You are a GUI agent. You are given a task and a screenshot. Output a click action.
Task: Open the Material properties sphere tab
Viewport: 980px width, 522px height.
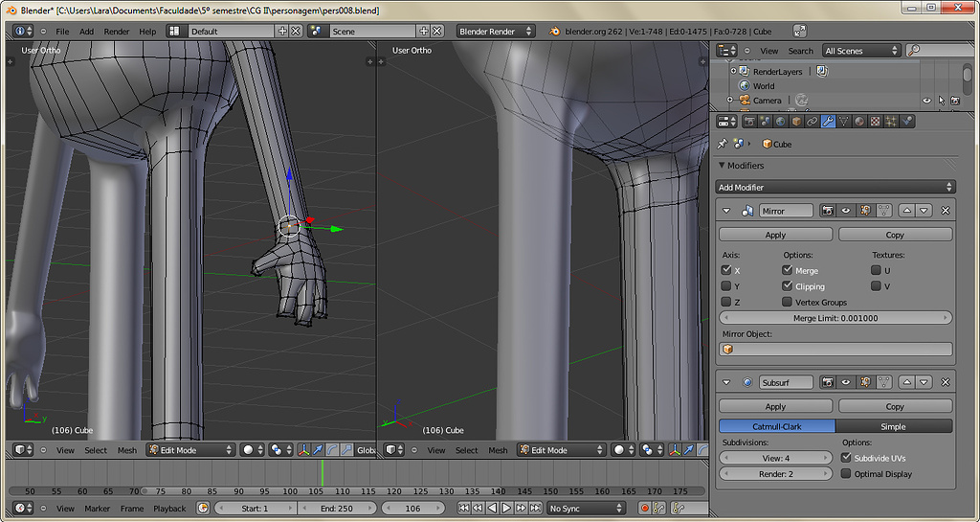coord(859,122)
